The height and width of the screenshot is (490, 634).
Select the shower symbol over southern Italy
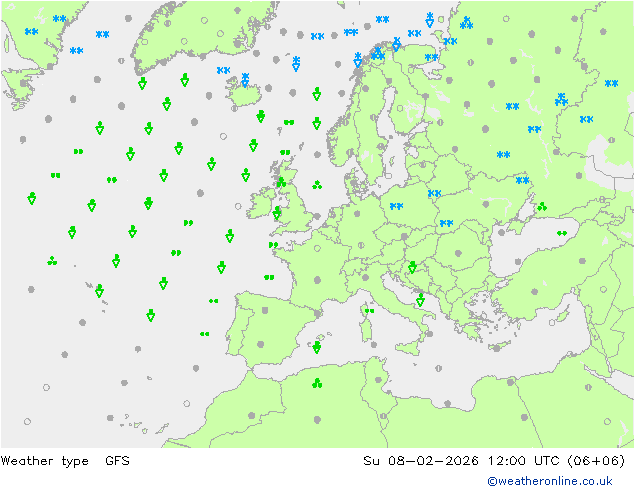click(421, 300)
